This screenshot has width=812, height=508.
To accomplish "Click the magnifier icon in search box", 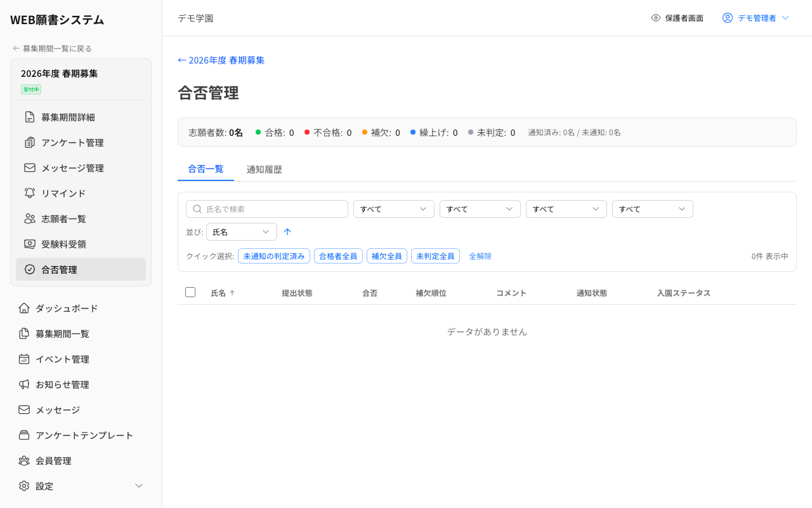I will pyautogui.click(x=197, y=209).
